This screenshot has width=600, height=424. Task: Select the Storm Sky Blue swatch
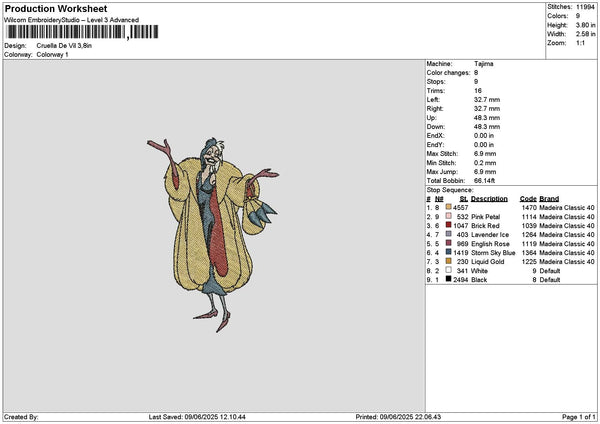coord(449,252)
